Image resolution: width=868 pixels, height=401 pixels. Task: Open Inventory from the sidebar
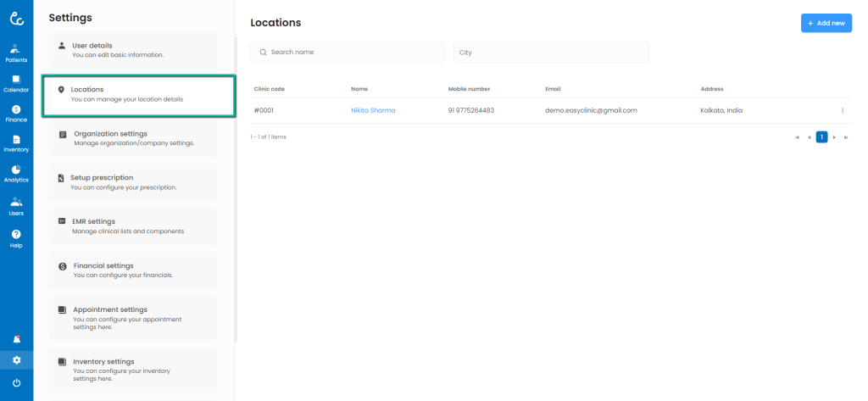pyautogui.click(x=16, y=142)
